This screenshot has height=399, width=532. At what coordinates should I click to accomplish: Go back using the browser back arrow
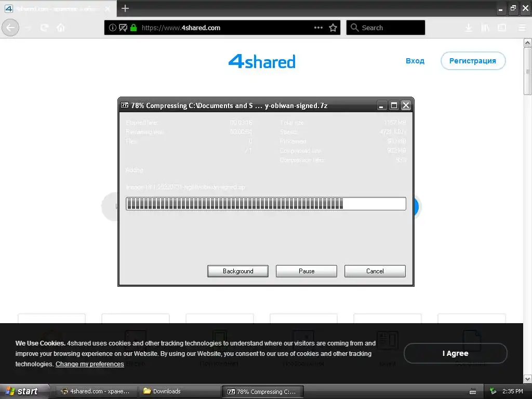click(10, 28)
